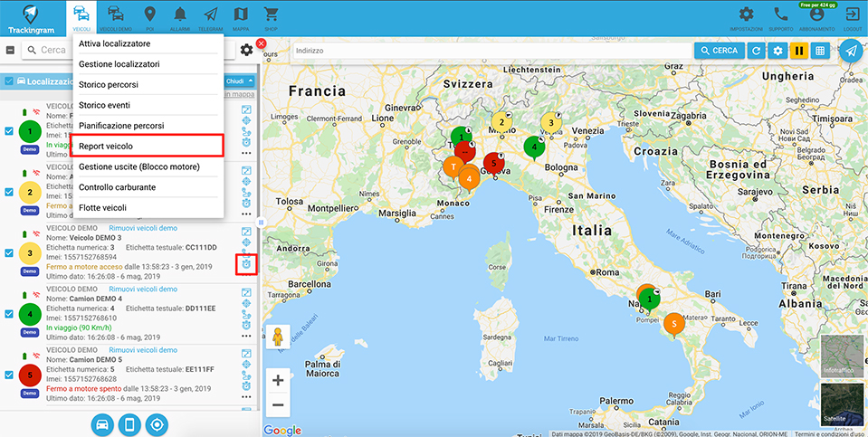This screenshot has width=868, height=437.
Task: Uncheck Camion DEMO 4 checkbox
Action: pyautogui.click(x=9, y=314)
